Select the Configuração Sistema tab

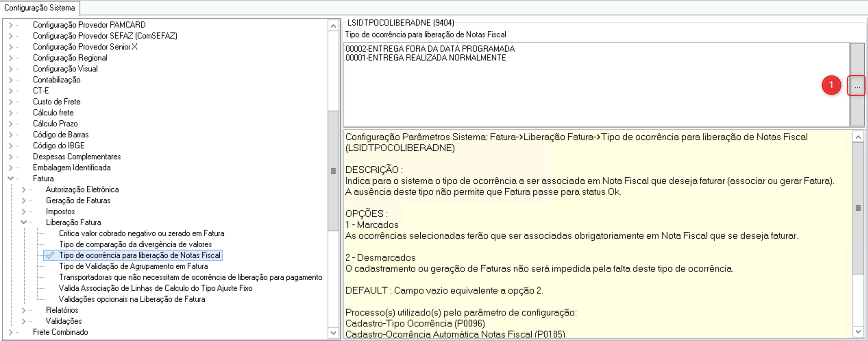coord(40,8)
